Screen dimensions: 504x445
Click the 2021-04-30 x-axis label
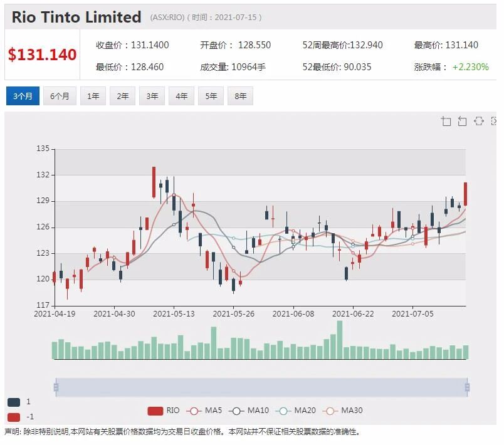(x=114, y=314)
